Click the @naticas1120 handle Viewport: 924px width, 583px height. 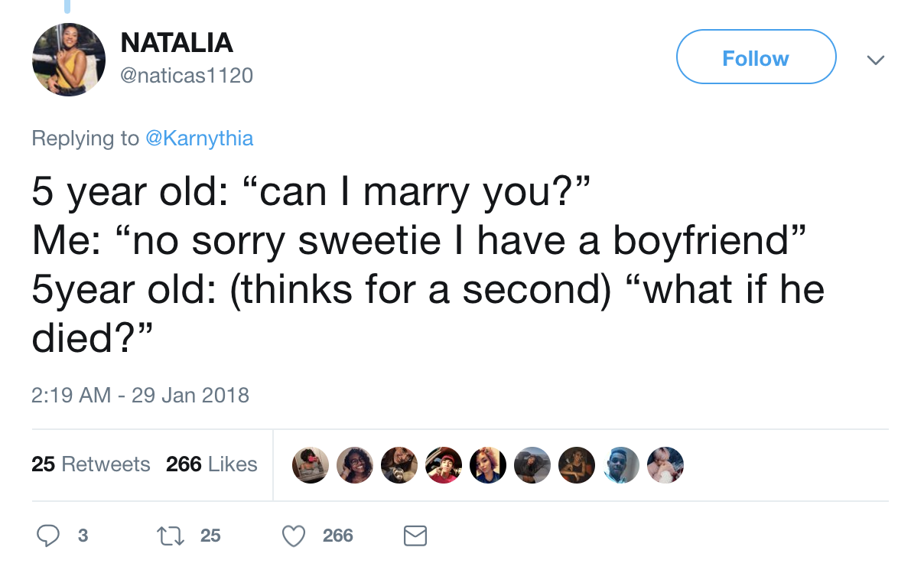(187, 76)
